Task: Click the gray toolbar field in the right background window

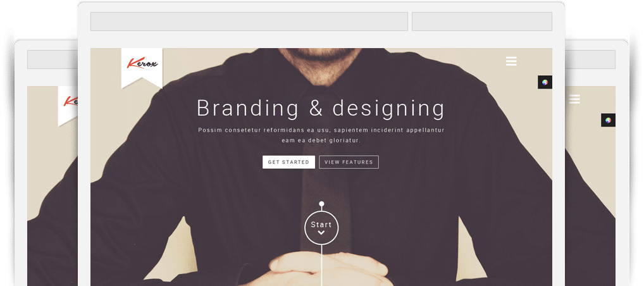Action: [590, 59]
